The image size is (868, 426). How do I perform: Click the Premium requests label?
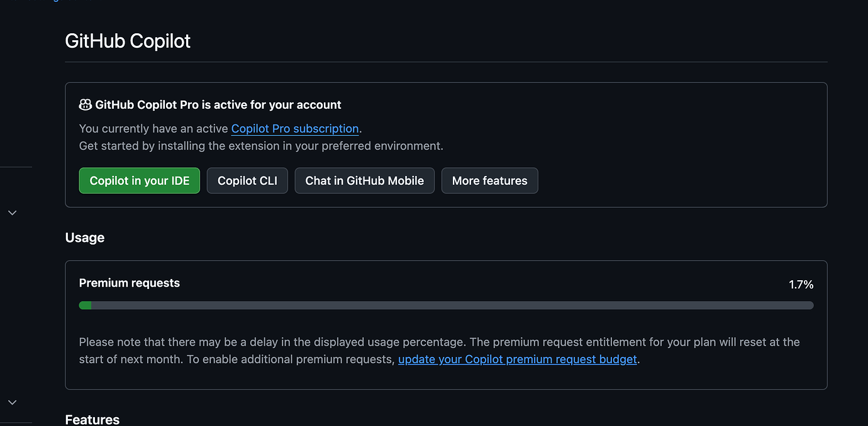point(130,283)
